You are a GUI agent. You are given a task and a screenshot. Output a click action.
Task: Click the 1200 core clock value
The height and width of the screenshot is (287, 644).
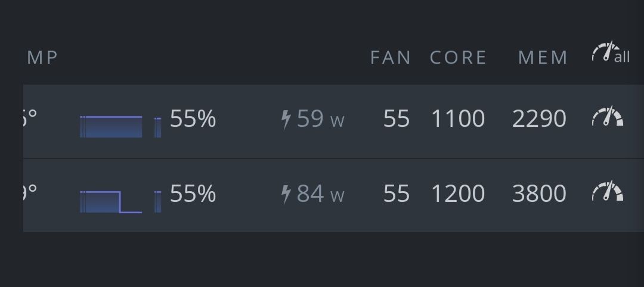click(458, 194)
